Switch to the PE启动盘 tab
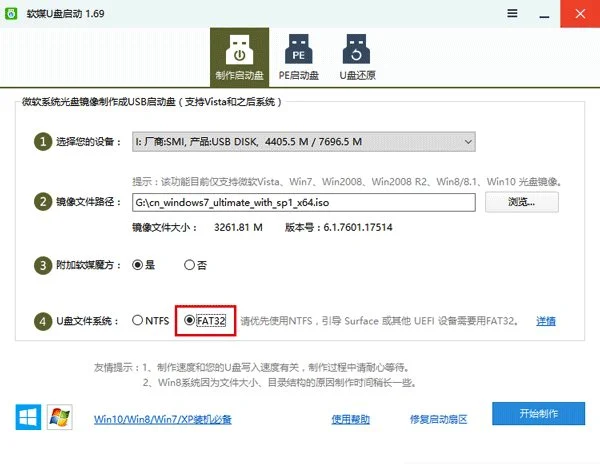The image size is (600, 464). 298,57
